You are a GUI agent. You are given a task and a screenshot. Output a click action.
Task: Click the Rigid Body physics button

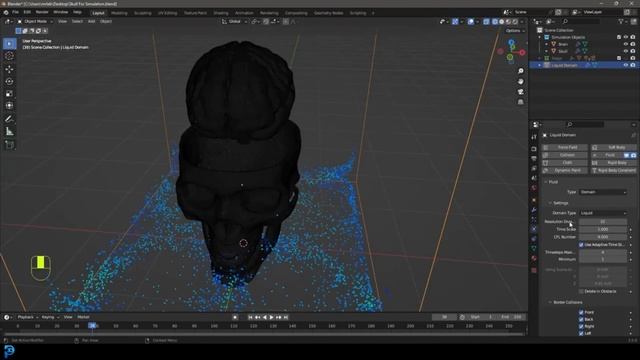point(613,163)
